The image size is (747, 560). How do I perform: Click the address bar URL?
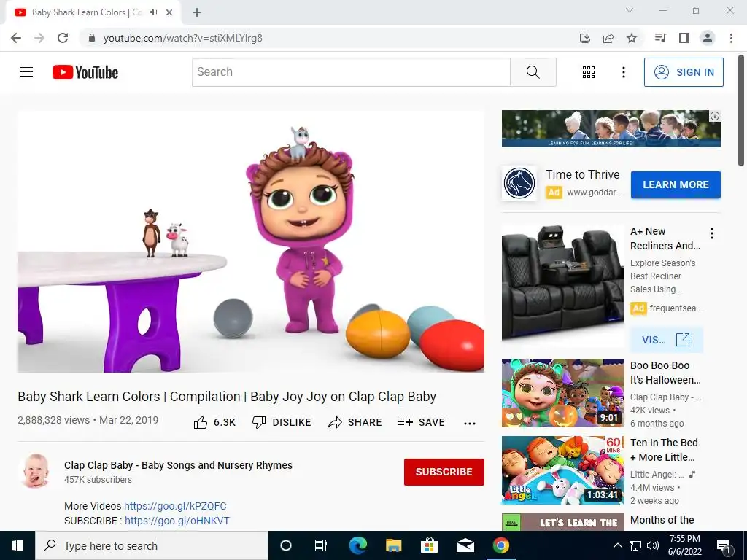pos(182,38)
